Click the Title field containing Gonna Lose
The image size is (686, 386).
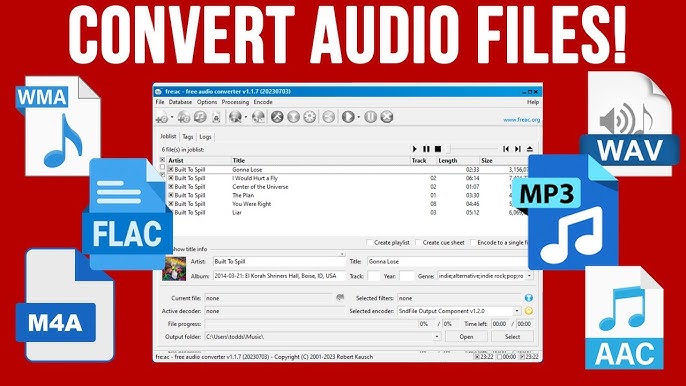coord(448,262)
